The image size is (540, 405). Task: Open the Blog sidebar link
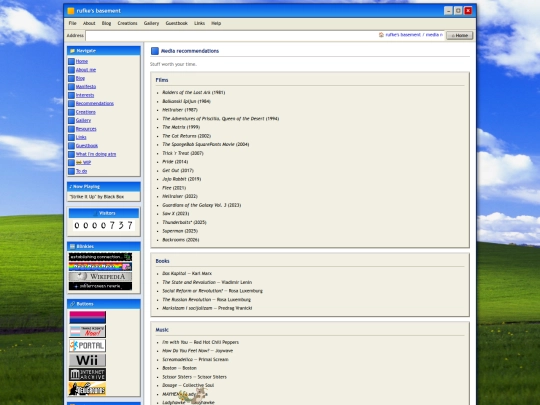coord(80,78)
